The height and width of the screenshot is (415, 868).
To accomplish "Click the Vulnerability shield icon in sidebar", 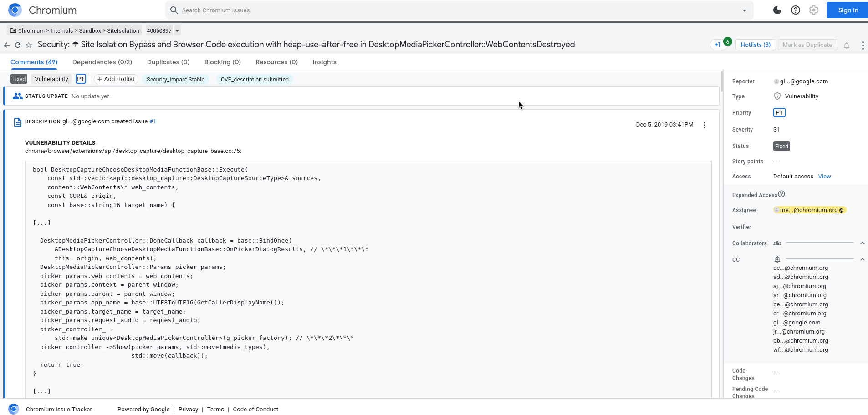I will pyautogui.click(x=777, y=96).
